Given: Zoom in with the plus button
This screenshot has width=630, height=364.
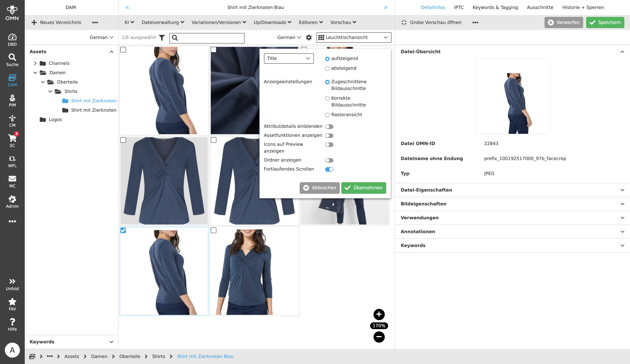Looking at the screenshot, I should [x=379, y=314].
